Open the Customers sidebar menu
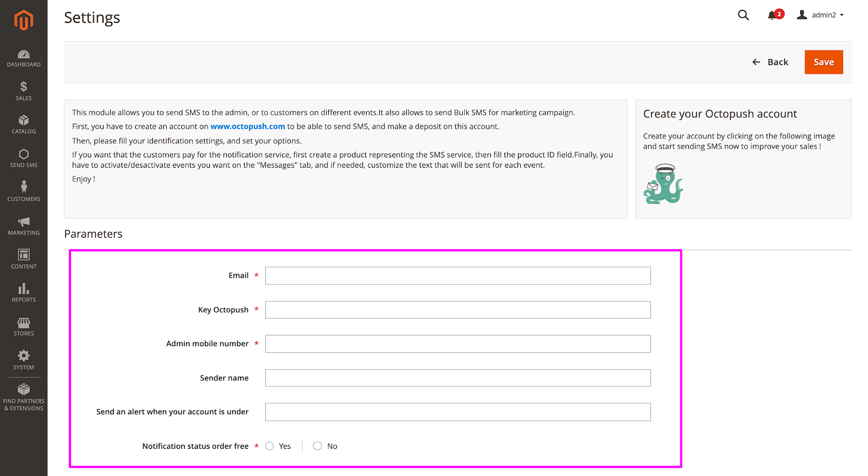868x476 pixels. tap(23, 192)
